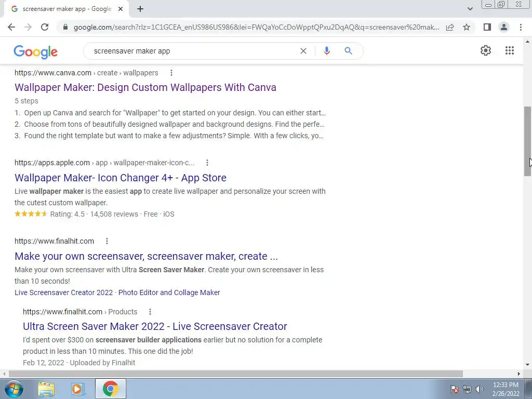This screenshot has height=399, width=532.
Task: Click the https://www.finalhit.com URL text
Action: coord(54,241)
